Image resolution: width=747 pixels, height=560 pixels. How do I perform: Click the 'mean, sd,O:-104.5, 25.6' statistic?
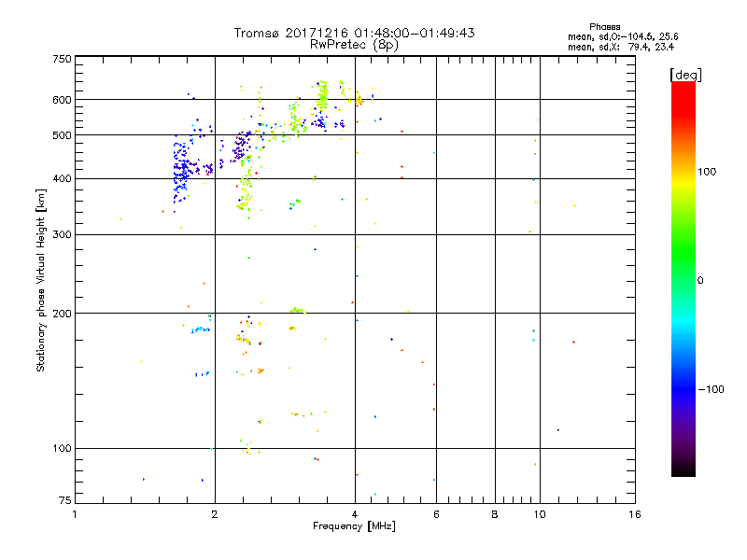pos(623,36)
